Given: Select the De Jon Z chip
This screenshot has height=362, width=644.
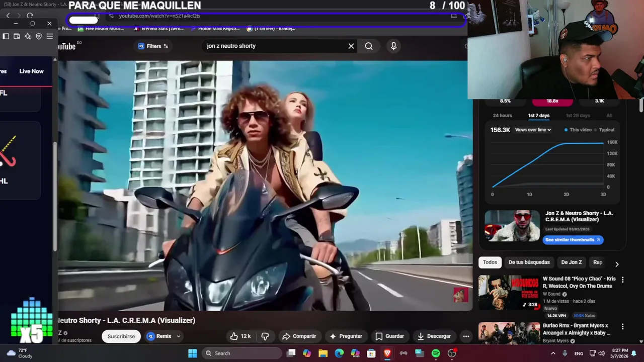Looking at the screenshot, I should (572, 262).
